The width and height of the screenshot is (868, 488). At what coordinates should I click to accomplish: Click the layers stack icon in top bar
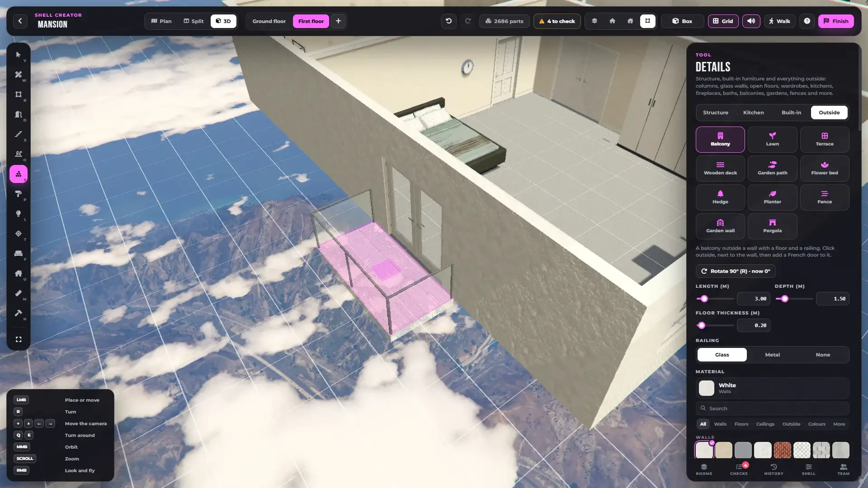tap(594, 21)
